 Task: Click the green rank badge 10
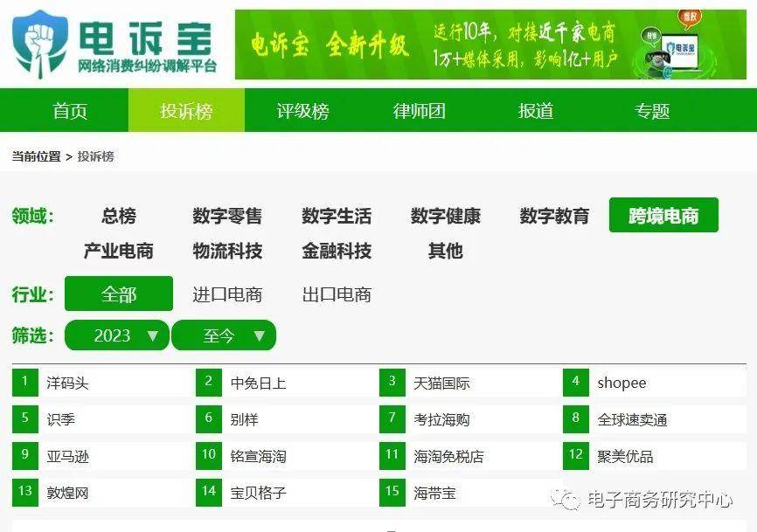pyautogui.click(x=209, y=456)
